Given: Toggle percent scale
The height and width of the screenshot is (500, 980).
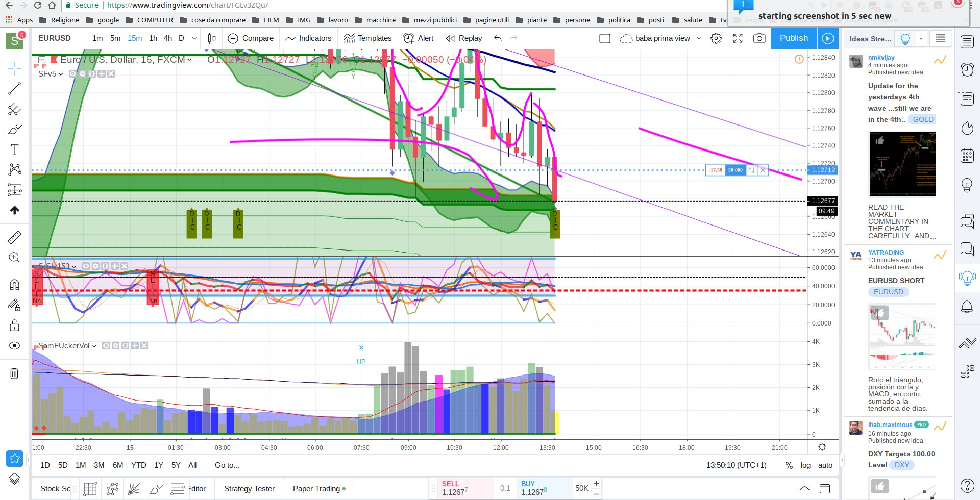Looking at the screenshot, I should pos(789,465).
